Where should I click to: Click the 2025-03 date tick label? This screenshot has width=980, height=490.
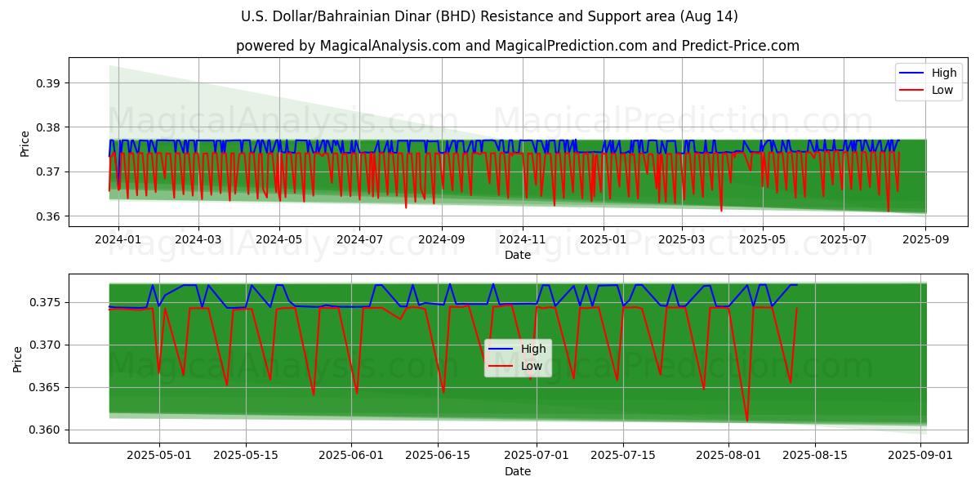(682, 240)
